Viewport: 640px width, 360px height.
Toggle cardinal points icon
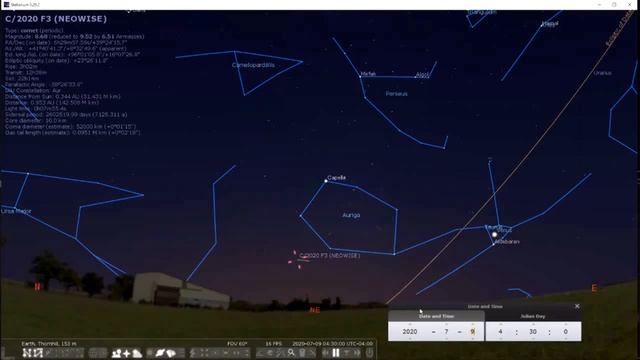(127, 353)
